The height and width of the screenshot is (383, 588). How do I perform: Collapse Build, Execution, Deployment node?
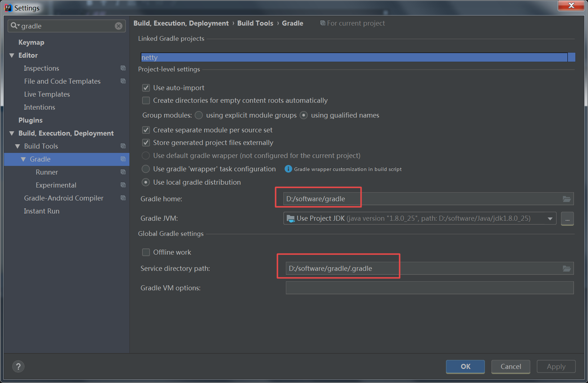(x=12, y=133)
